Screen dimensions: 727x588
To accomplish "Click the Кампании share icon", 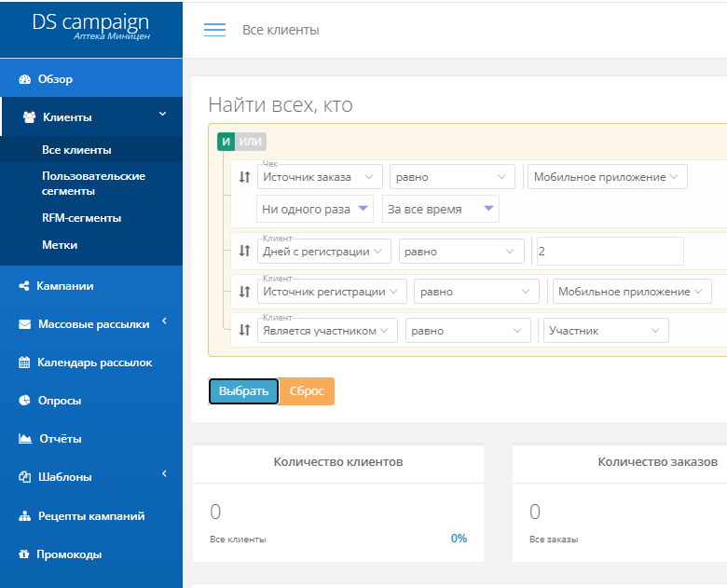I will 24,286.
